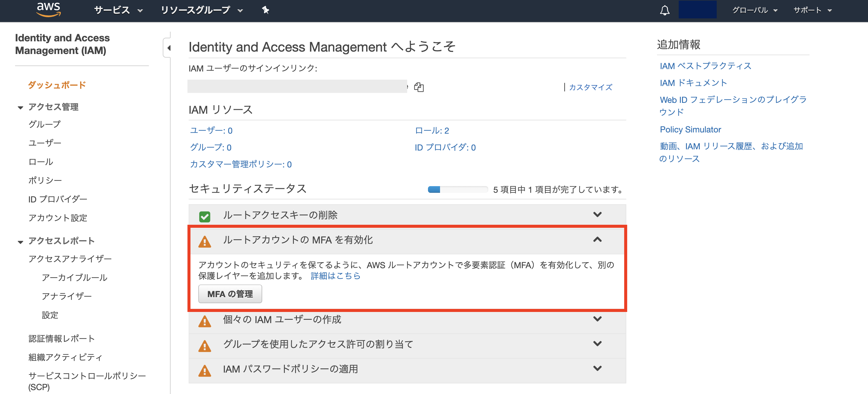This screenshot has width=868, height=394.
Task: Open ロール in sidebar
Action: tap(41, 162)
